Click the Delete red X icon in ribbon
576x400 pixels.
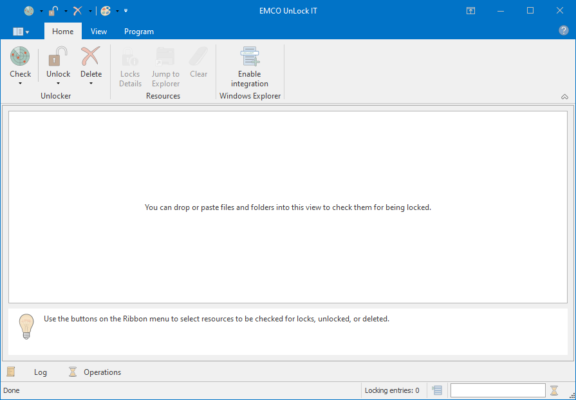[91, 56]
